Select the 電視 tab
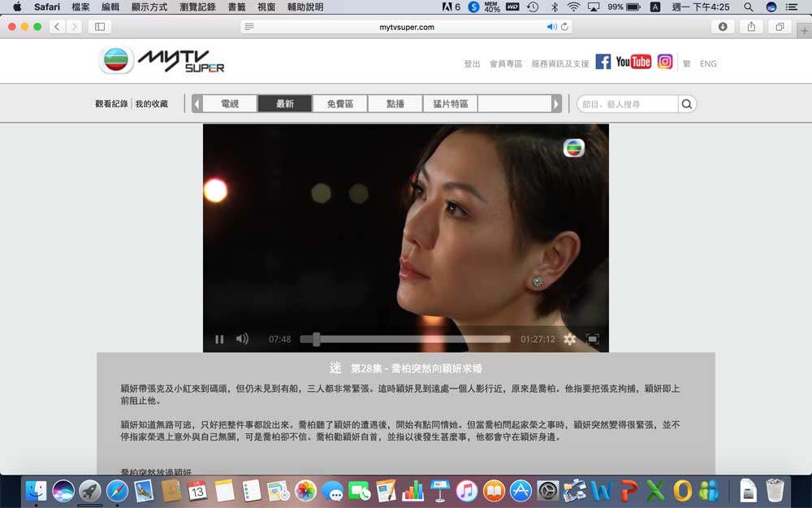812x508 pixels. coord(230,104)
